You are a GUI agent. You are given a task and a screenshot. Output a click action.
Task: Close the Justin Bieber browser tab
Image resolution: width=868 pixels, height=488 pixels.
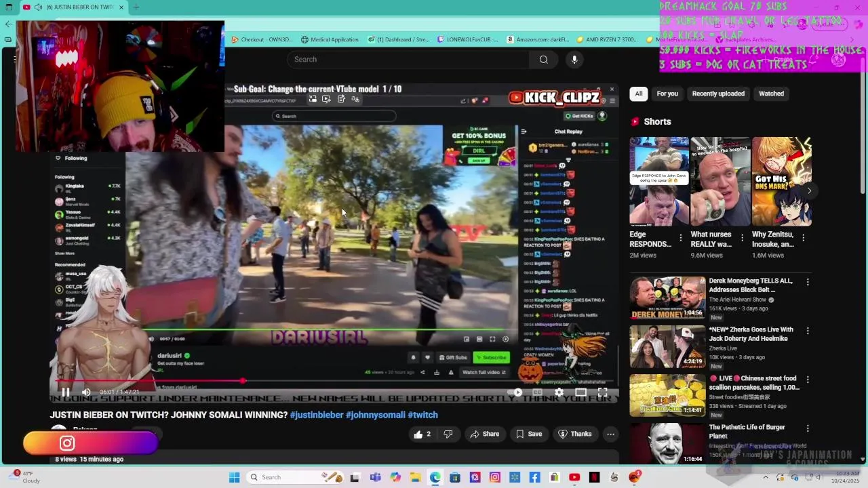[121, 7]
